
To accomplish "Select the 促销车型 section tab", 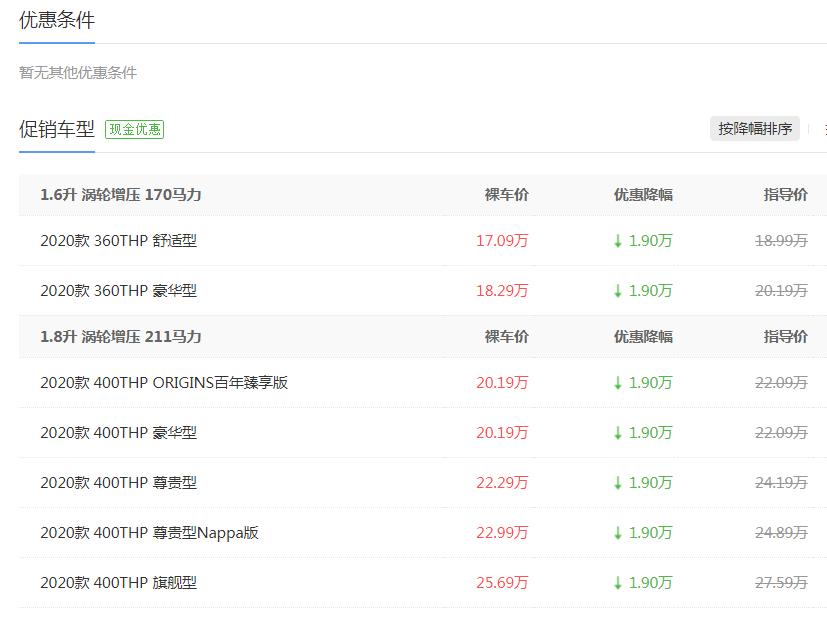I will [57, 129].
